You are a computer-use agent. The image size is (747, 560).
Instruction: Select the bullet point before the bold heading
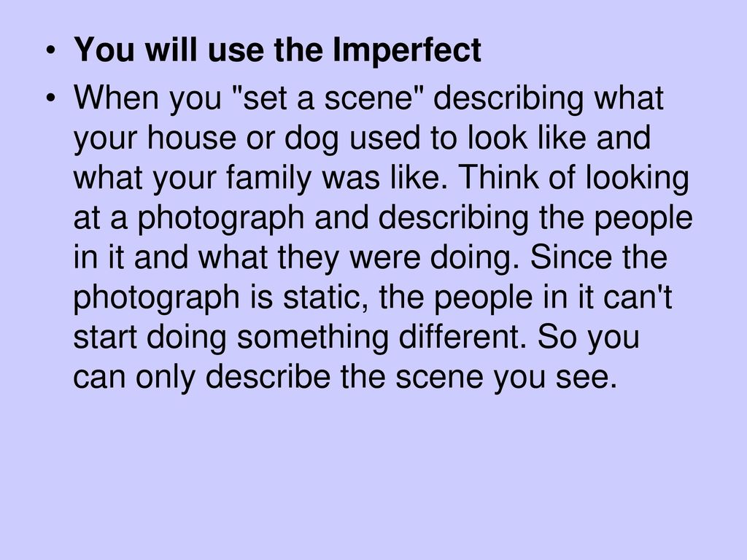51,50
